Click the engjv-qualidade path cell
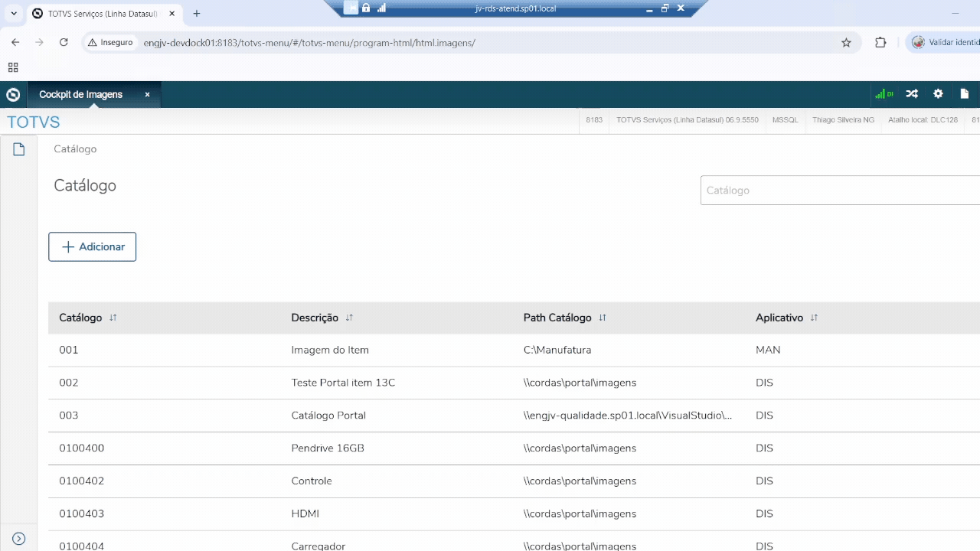Screen dimensions: 980x551 (628, 416)
